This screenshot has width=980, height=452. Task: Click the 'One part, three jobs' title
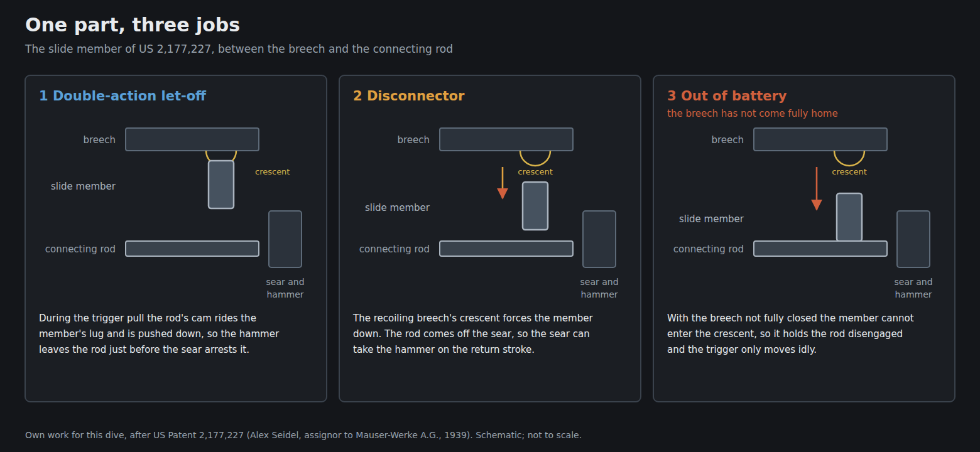pyautogui.click(x=133, y=24)
